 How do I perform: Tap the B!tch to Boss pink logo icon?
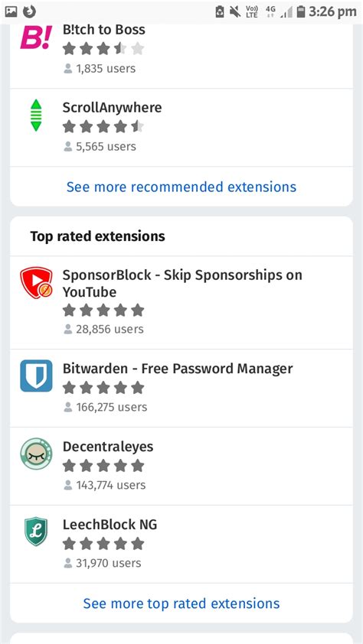(x=36, y=37)
